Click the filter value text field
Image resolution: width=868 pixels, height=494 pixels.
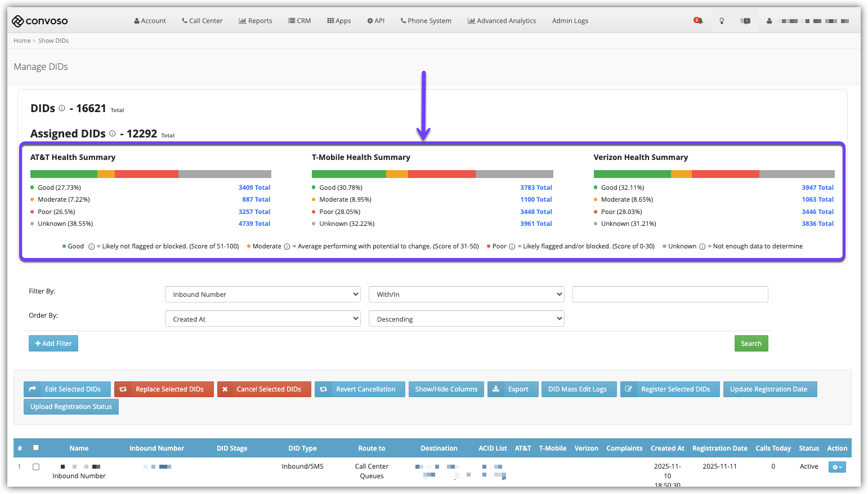[670, 294]
